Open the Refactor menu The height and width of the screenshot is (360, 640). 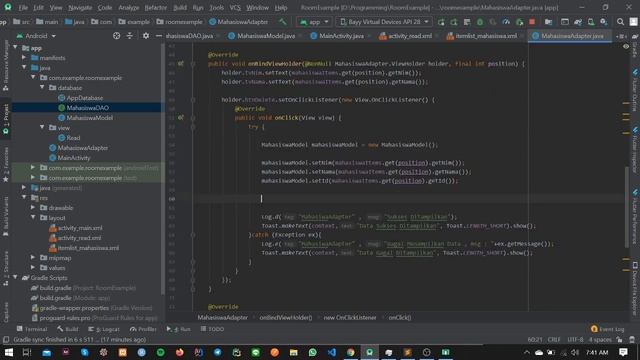click(x=156, y=8)
